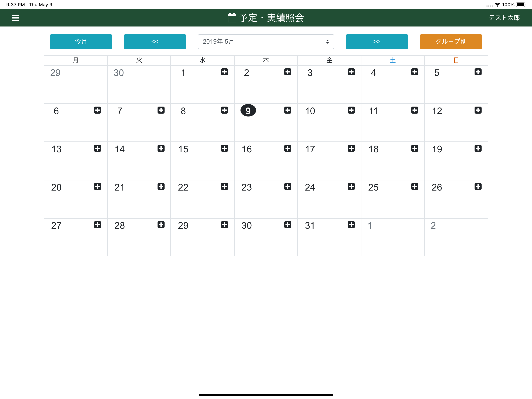Viewport: 532px width, 399px height.
Task: Click the 月 Monday column header
Action: pyautogui.click(x=76, y=60)
